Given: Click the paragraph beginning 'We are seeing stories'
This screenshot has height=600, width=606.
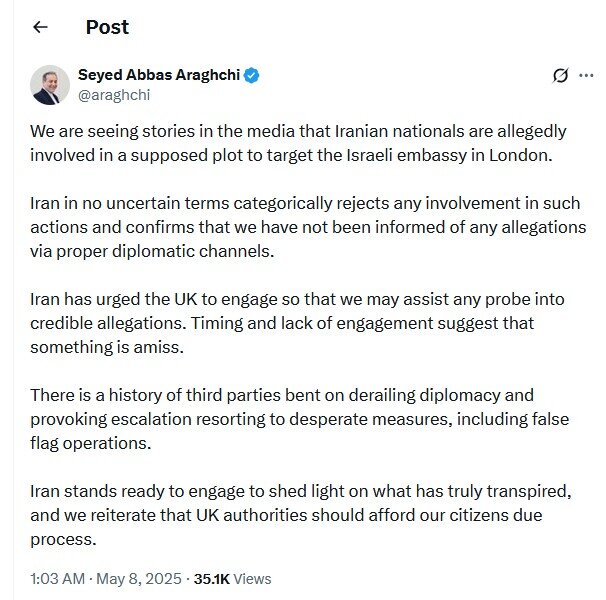Looking at the screenshot, I should (300, 142).
